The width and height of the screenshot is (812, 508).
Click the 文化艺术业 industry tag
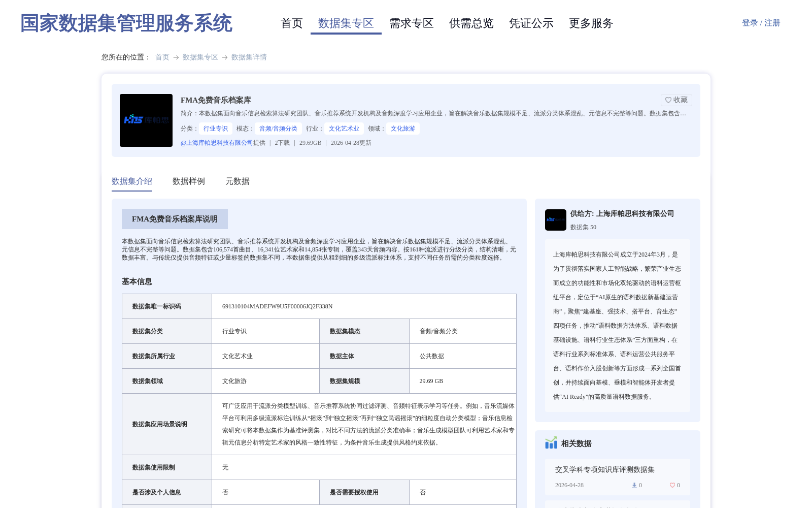344,129
